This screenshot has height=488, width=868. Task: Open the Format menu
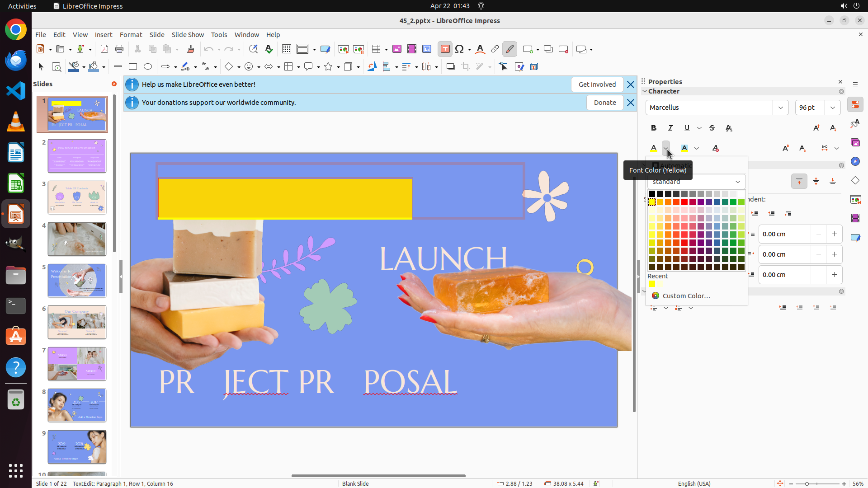tap(131, 35)
